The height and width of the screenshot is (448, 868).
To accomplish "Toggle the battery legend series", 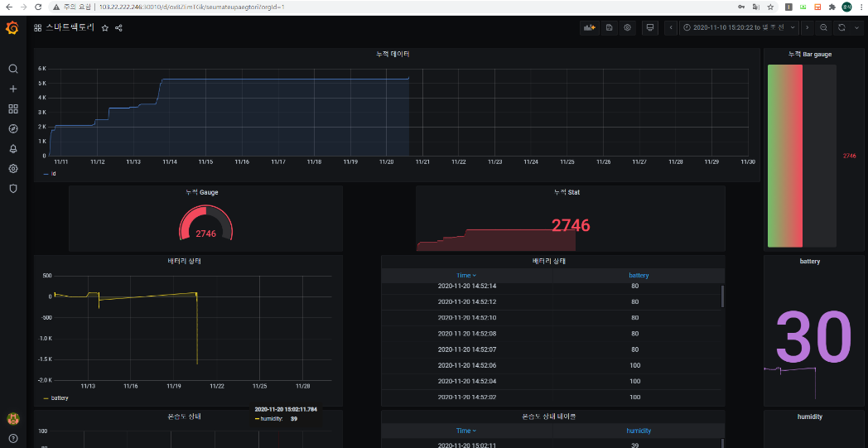I will (60, 398).
